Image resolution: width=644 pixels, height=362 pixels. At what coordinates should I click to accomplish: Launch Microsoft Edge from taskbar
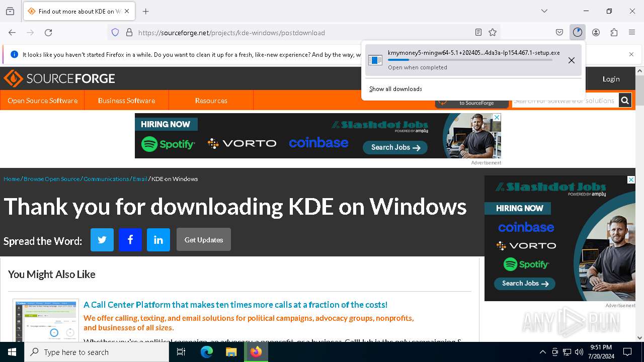tap(207, 352)
